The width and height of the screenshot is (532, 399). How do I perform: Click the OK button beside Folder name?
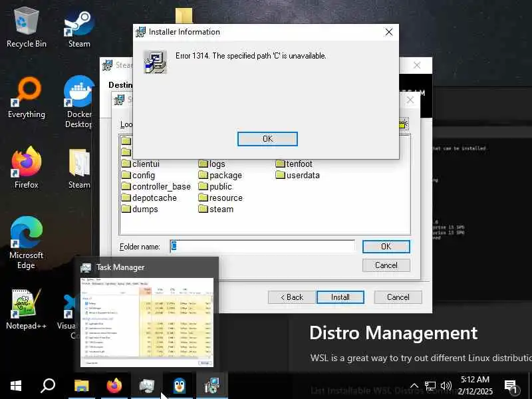386,246
